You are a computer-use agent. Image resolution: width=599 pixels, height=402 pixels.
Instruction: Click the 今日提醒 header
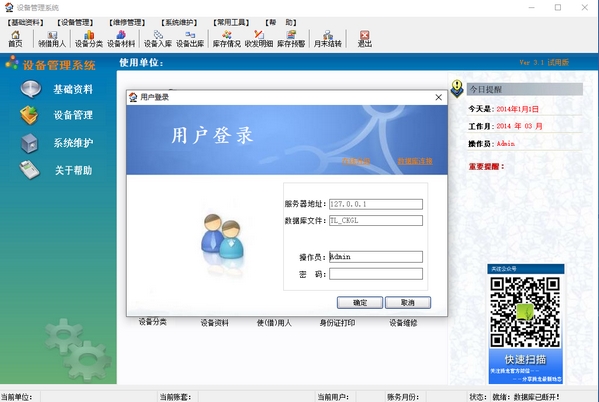point(525,89)
